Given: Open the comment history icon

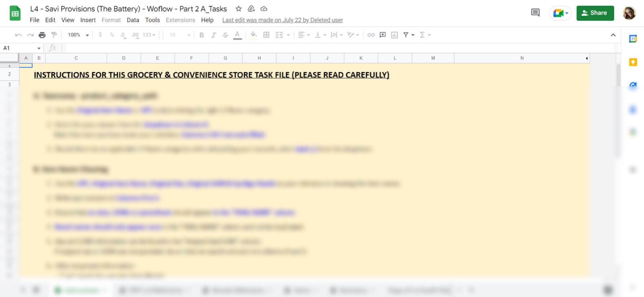Looking at the screenshot, I should coord(535,13).
